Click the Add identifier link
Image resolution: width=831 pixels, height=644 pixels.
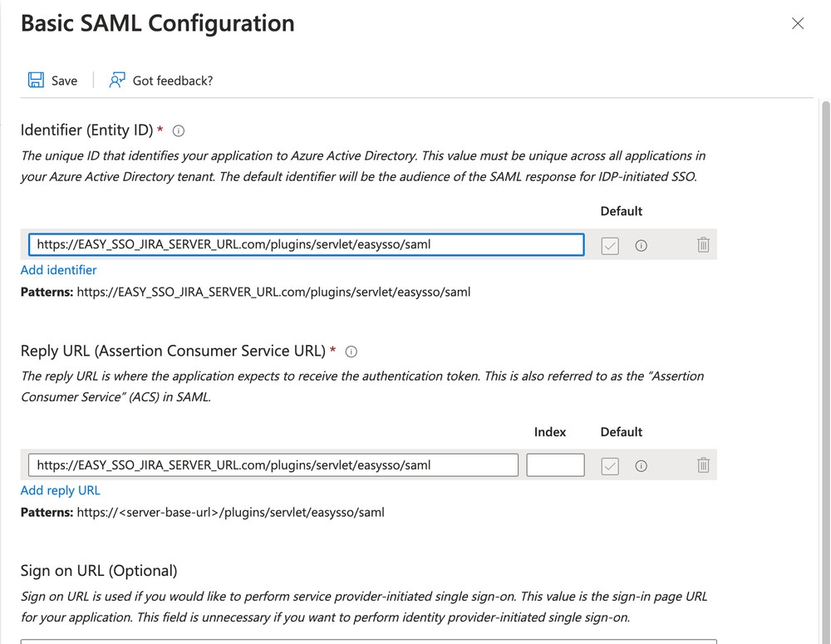click(x=59, y=270)
